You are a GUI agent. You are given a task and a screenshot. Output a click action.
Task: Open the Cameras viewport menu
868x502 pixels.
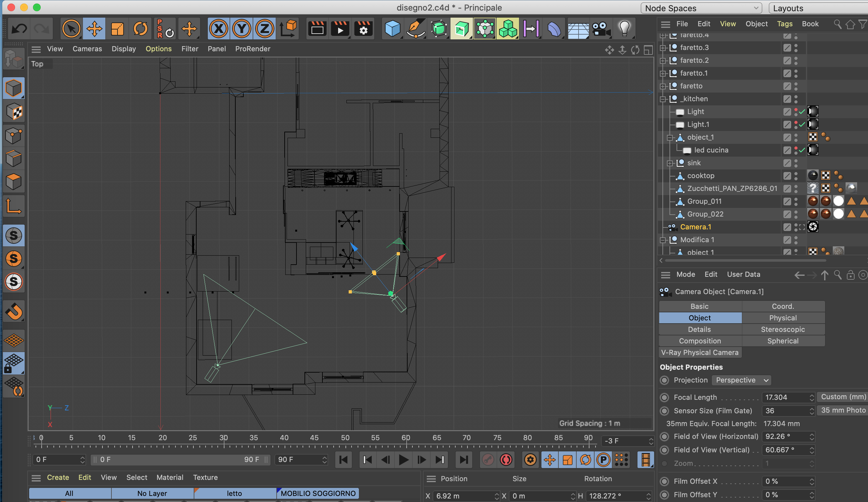(87, 49)
